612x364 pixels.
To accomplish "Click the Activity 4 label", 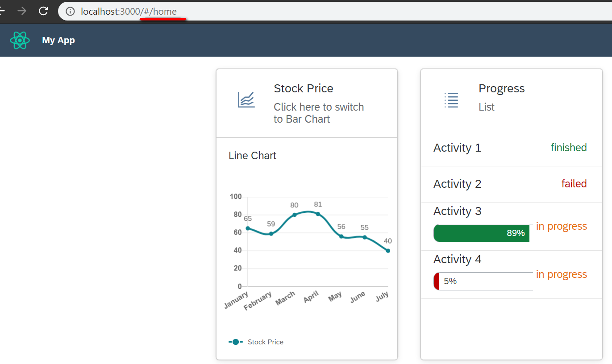I will [458, 259].
